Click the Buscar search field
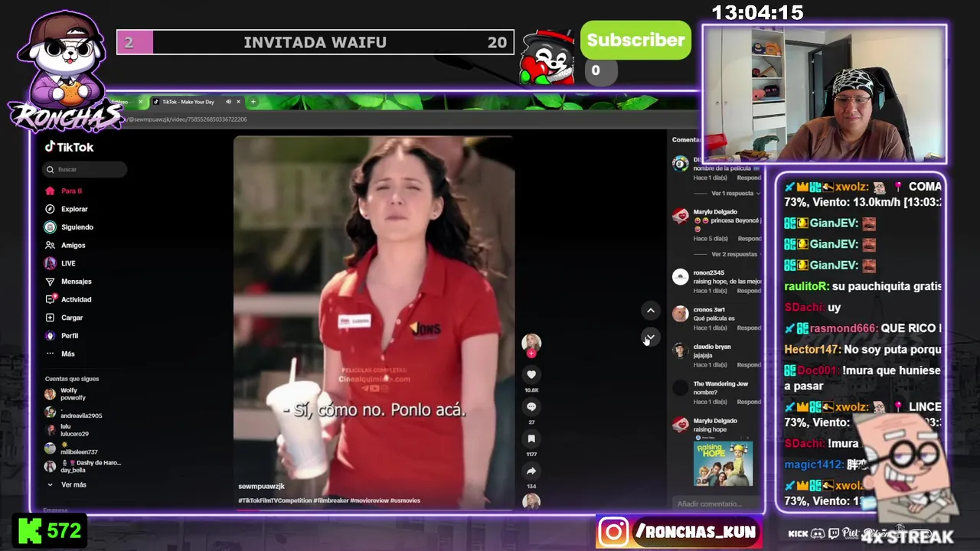This screenshot has height=551, width=980. [84, 169]
